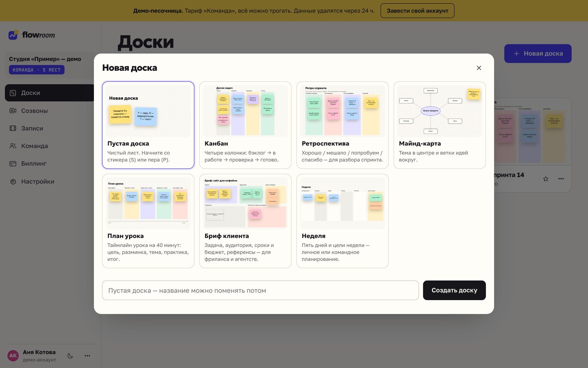Click the Команда people icon
The height and width of the screenshot is (368, 588).
[x=13, y=146]
